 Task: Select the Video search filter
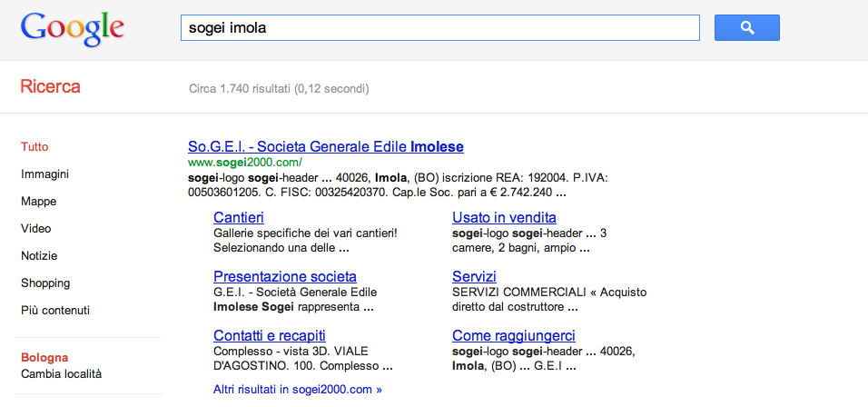click(35, 228)
